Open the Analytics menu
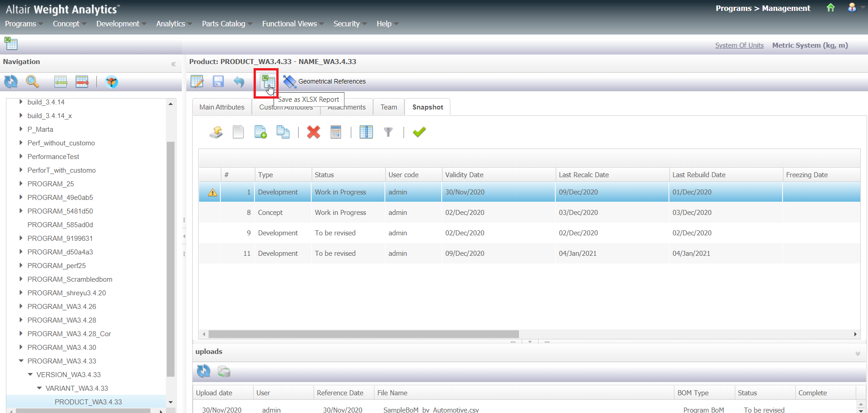The width and height of the screenshot is (868, 413). coord(173,24)
